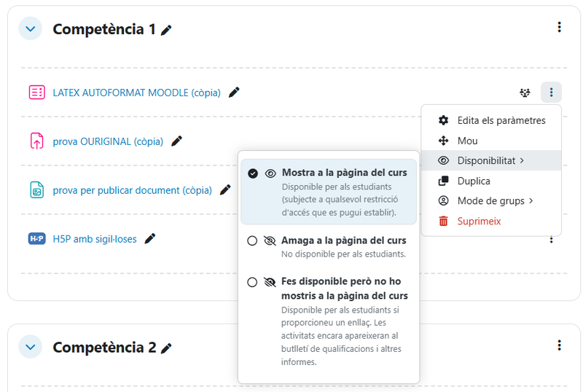Click pencil icon next to Competència 2
Viewport: 583px width, 392px height.
coord(167,348)
